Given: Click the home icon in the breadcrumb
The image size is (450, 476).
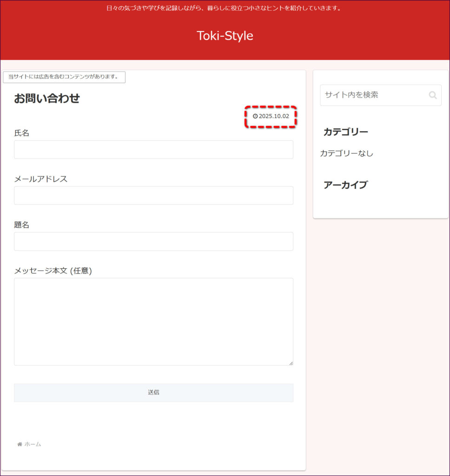Looking at the screenshot, I should click(20, 444).
